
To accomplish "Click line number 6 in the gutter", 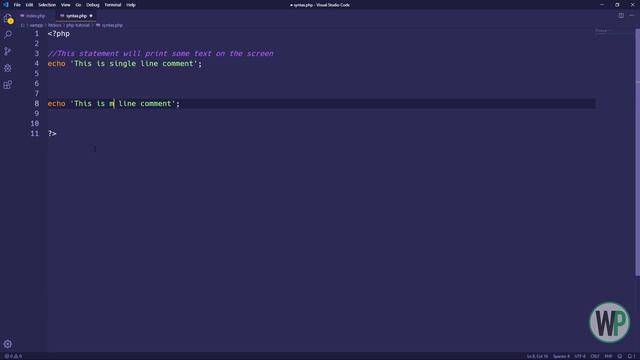I will click(37, 84).
